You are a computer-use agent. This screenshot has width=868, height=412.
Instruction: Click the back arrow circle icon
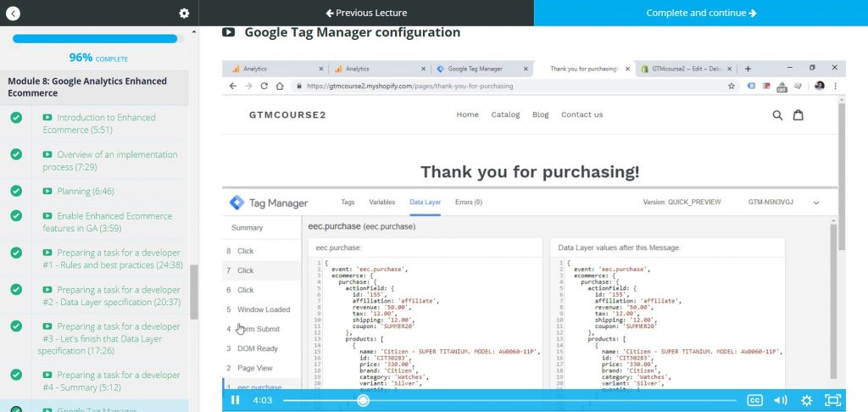pos(13,14)
